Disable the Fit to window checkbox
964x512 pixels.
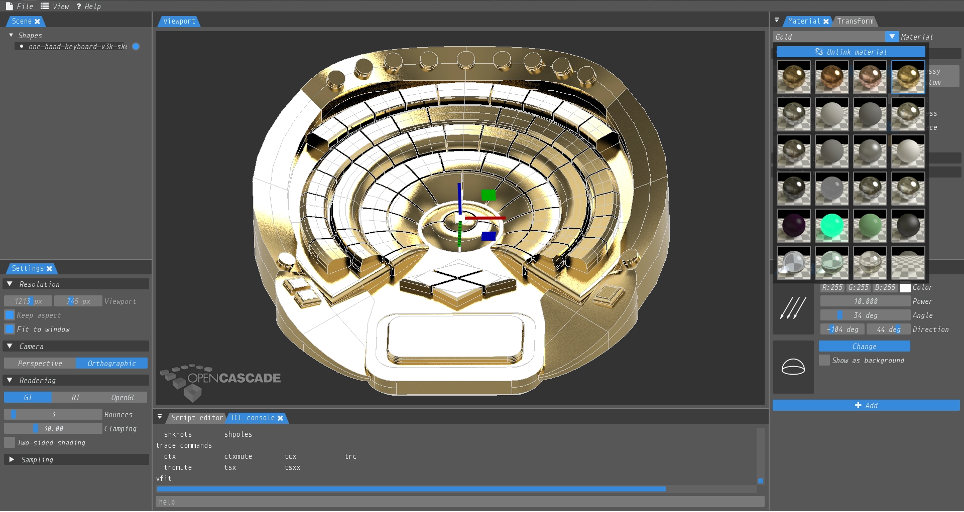coord(10,329)
